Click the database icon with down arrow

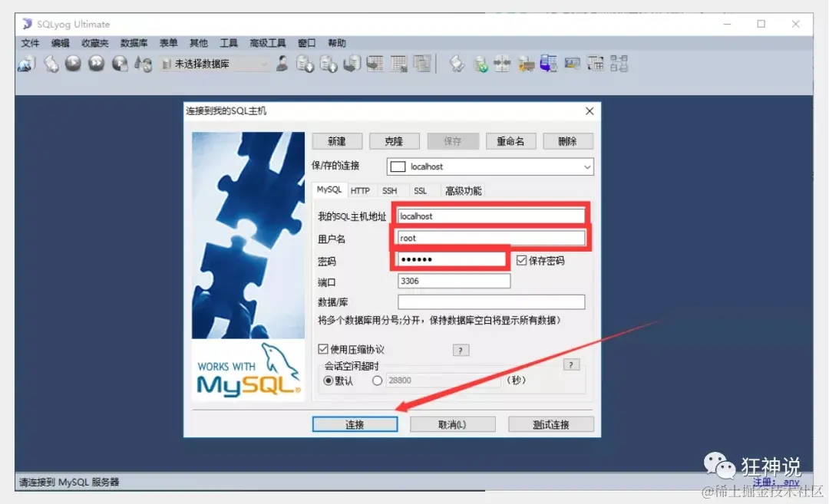tap(305, 64)
